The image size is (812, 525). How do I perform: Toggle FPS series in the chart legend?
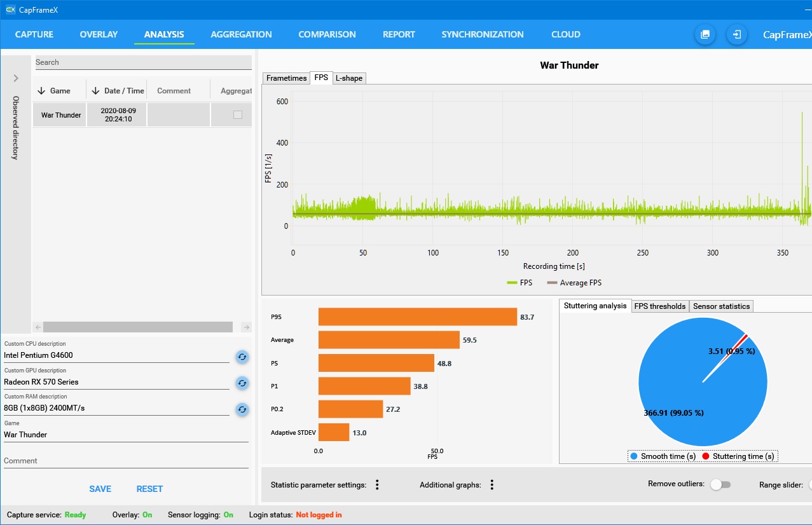click(520, 283)
